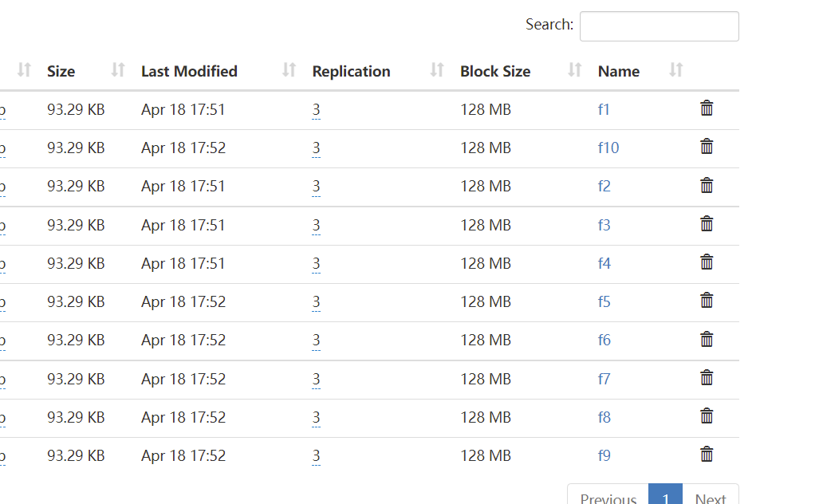Remove file f2 via trash icon

click(706, 185)
